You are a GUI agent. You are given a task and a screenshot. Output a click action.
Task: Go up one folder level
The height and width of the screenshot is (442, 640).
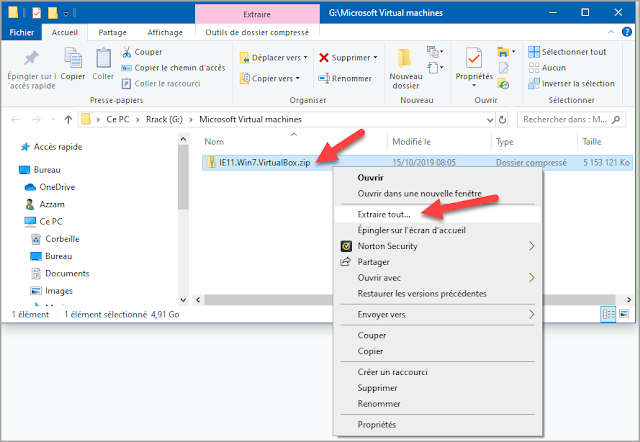point(68,120)
